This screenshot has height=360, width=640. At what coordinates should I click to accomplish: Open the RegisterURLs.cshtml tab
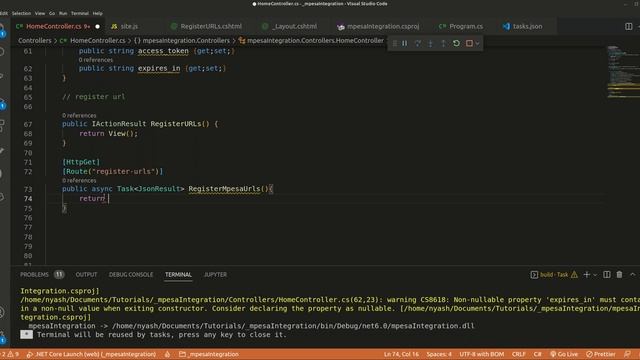[211, 26]
